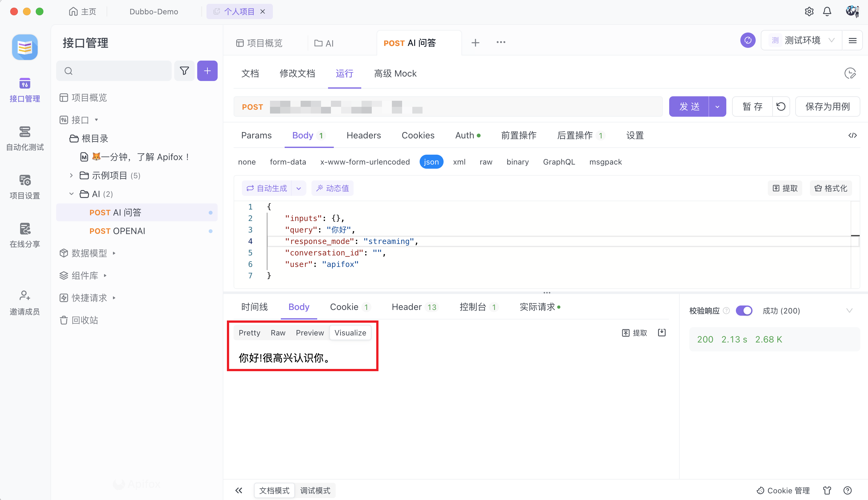Open the Send button dropdown arrow
The width and height of the screenshot is (868, 500).
pos(717,107)
